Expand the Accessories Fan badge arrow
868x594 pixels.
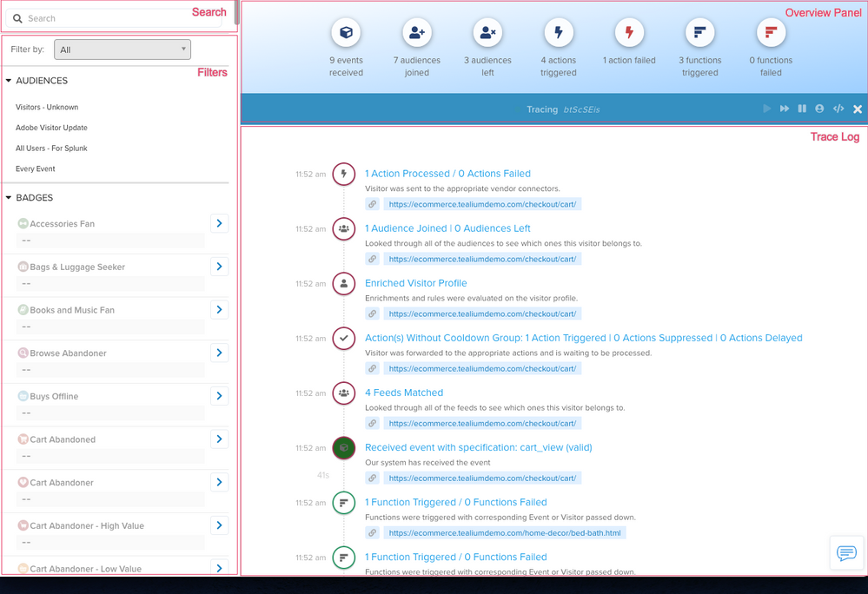point(220,224)
